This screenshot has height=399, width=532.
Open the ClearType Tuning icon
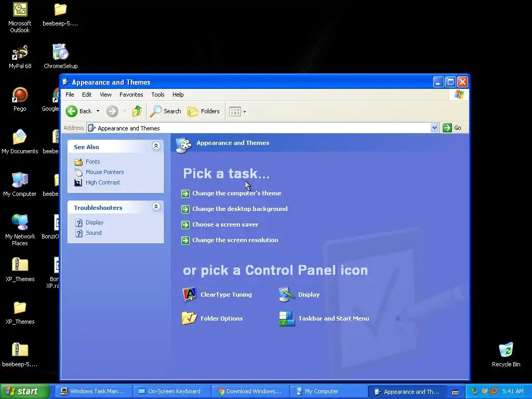coord(217,295)
